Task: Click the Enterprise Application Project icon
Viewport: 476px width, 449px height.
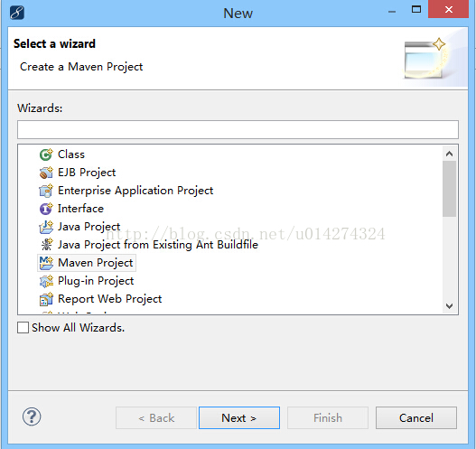Action: click(46, 191)
